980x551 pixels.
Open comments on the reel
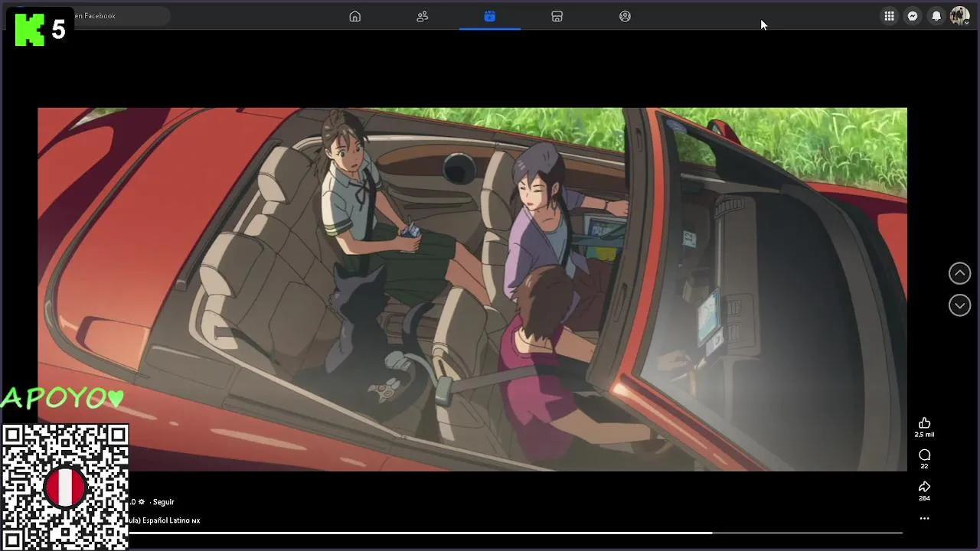(x=924, y=455)
